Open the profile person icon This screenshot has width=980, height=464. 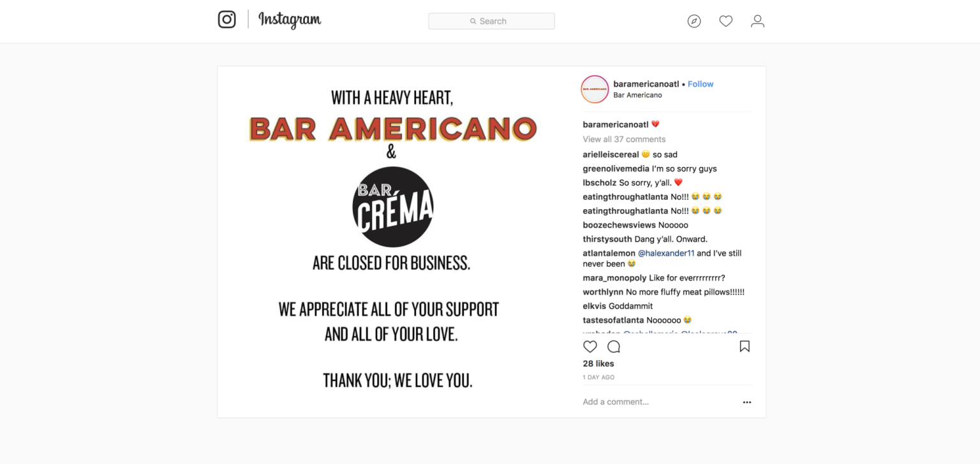pyautogui.click(x=757, y=21)
